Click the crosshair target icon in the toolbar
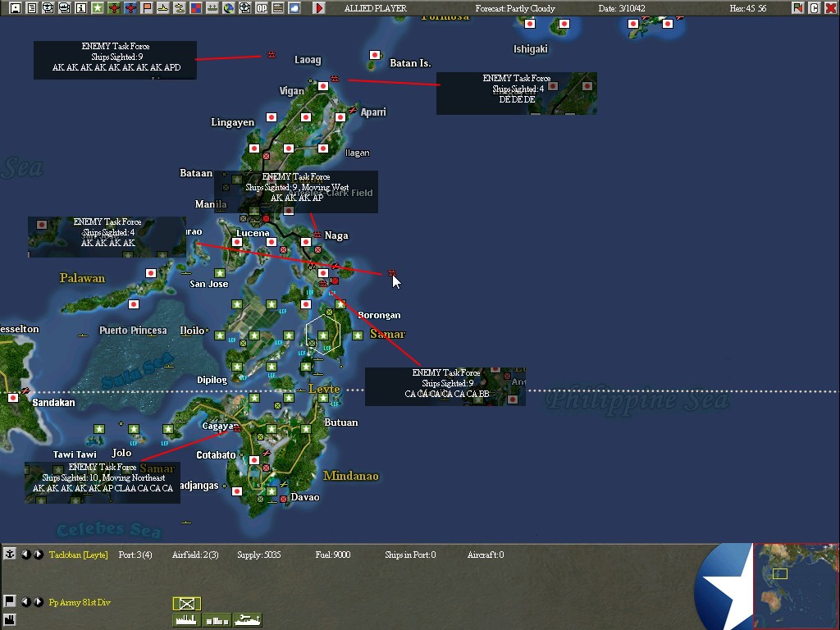840x630 pixels. pos(244,8)
